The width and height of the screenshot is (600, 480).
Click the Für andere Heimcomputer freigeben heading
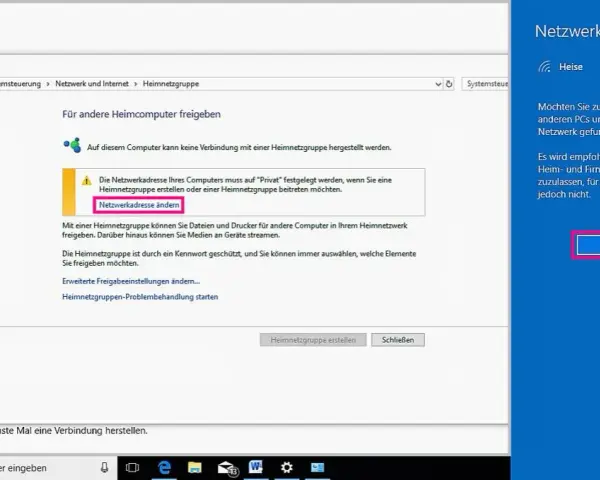pos(141,114)
